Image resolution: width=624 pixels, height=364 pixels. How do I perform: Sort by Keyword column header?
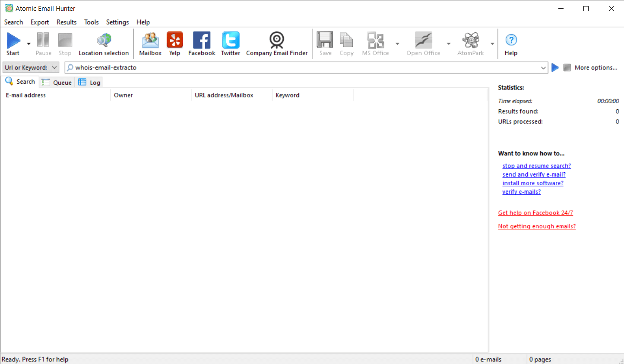pos(313,95)
